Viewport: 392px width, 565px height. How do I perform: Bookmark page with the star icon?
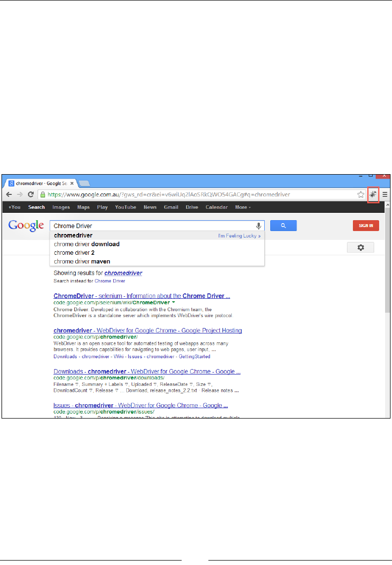coord(361,194)
